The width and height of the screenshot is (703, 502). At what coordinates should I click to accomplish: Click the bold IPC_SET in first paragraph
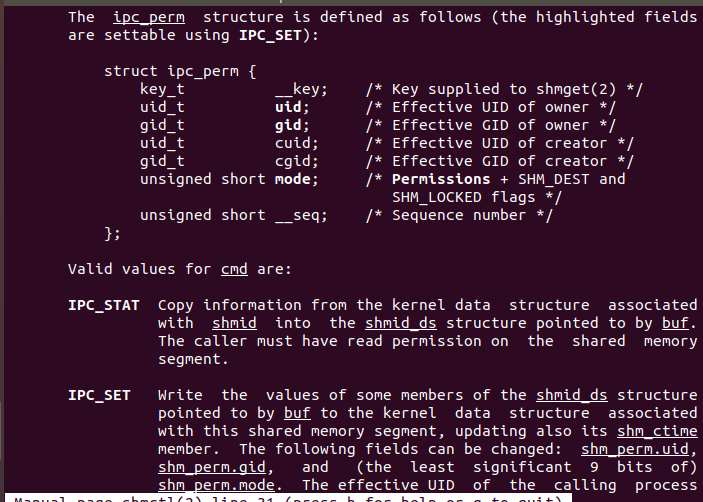[x=270, y=35]
